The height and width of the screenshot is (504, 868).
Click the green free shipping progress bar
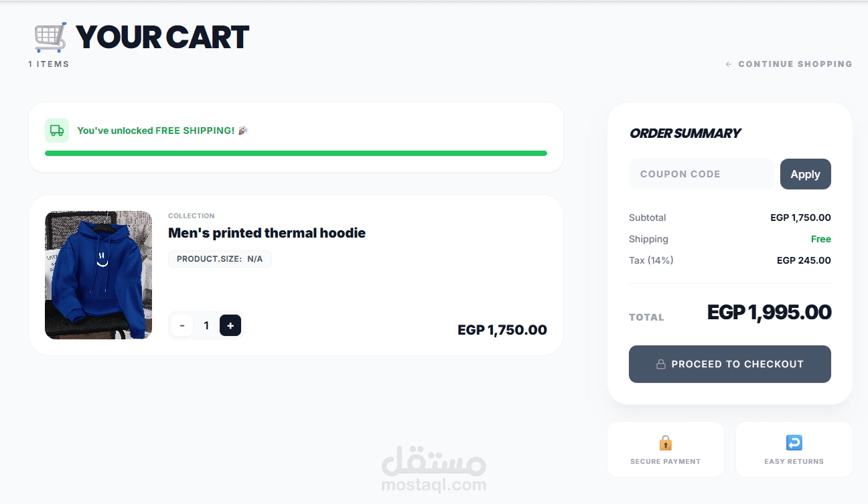(295, 153)
